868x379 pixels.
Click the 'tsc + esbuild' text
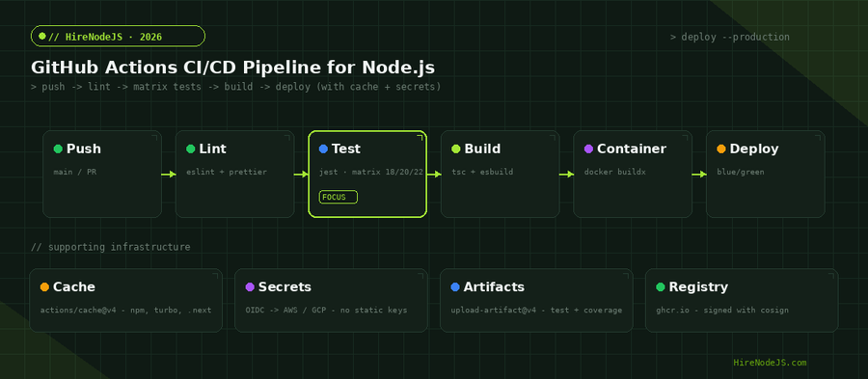coord(482,172)
